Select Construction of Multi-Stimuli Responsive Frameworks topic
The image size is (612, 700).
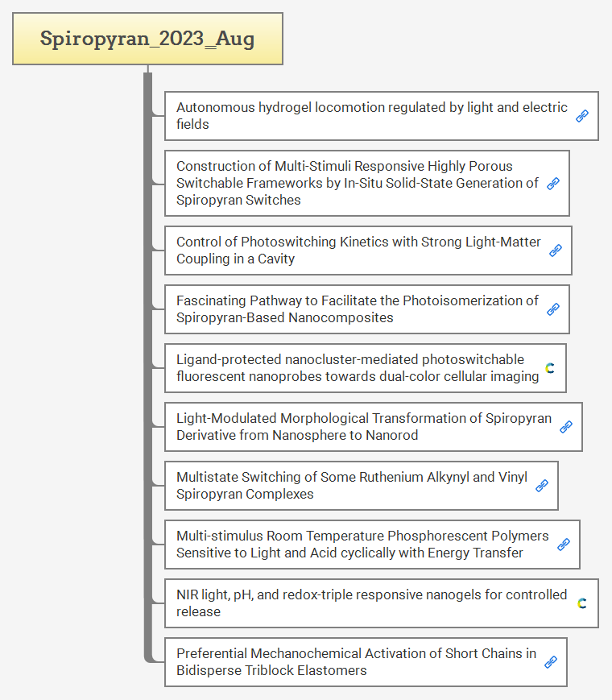click(x=357, y=183)
